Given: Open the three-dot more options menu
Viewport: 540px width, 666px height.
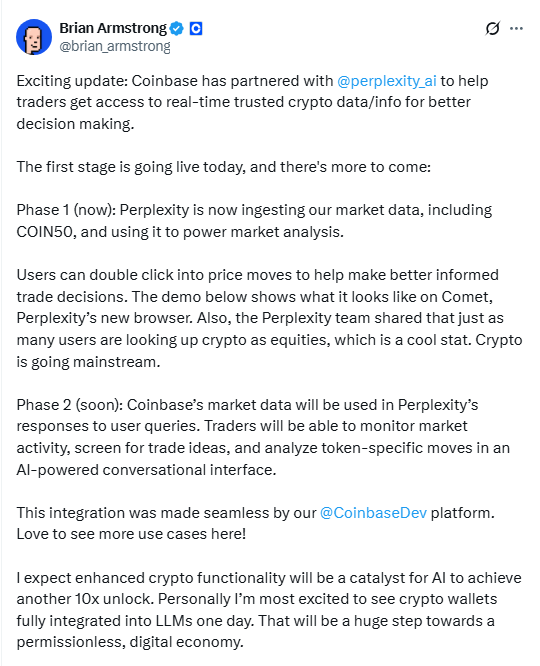Looking at the screenshot, I should point(516,28).
